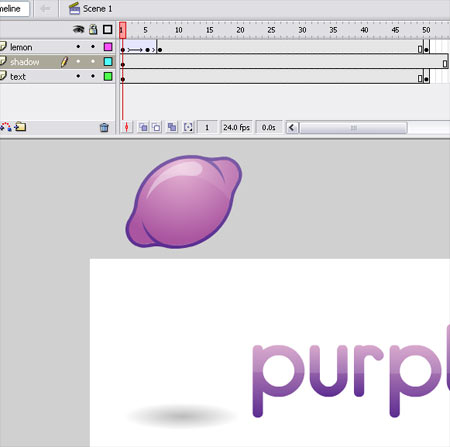Click the shadow layer page icon
This screenshot has width=450, height=447.
pyautogui.click(x=3, y=61)
